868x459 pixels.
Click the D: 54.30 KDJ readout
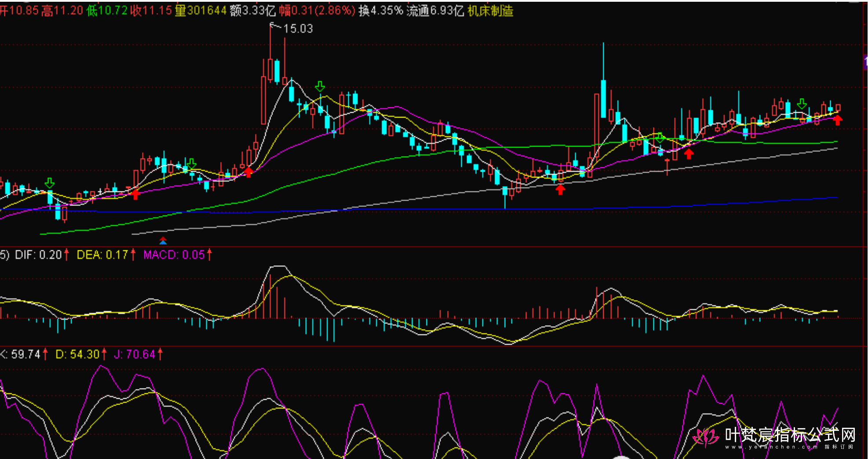pyautogui.click(x=81, y=354)
